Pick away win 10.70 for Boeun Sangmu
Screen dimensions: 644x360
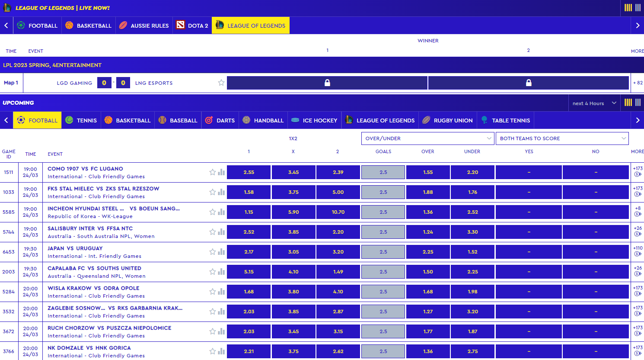click(338, 212)
